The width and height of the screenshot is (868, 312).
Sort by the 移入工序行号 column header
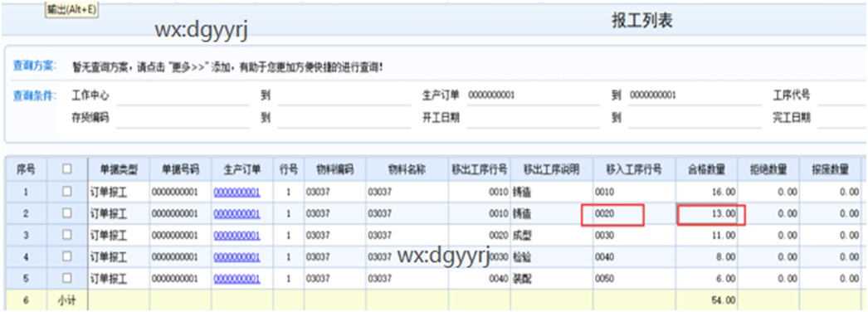(634, 170)
